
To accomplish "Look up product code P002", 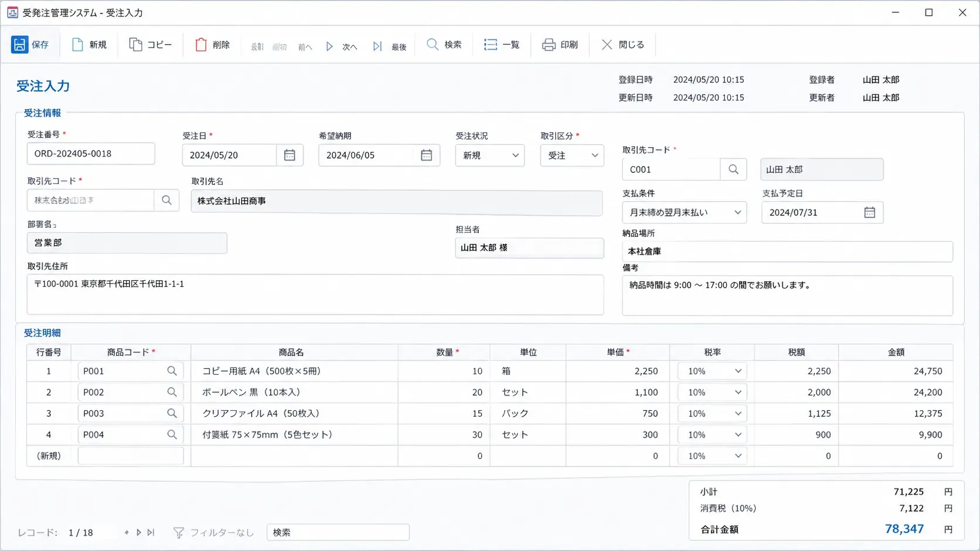I will (x=172, y=392).
